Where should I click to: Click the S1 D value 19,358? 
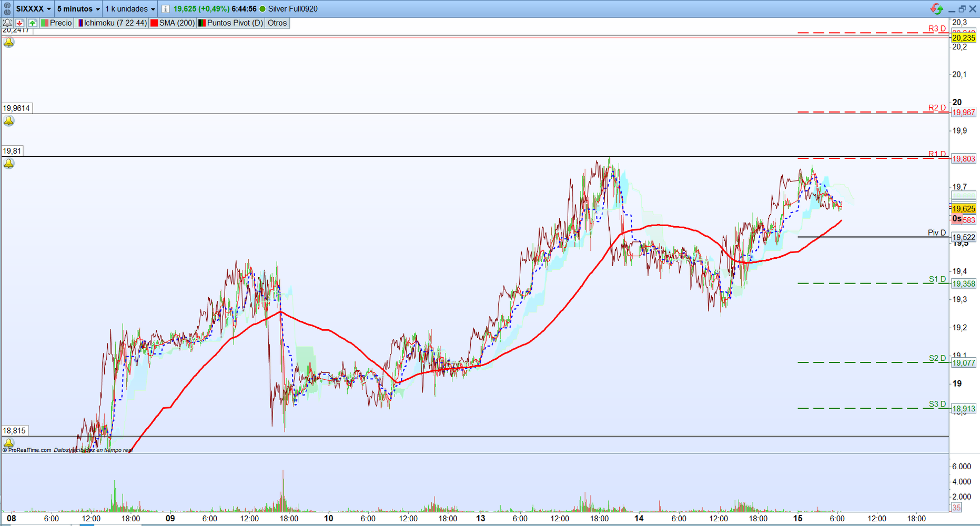click(964, 284)
